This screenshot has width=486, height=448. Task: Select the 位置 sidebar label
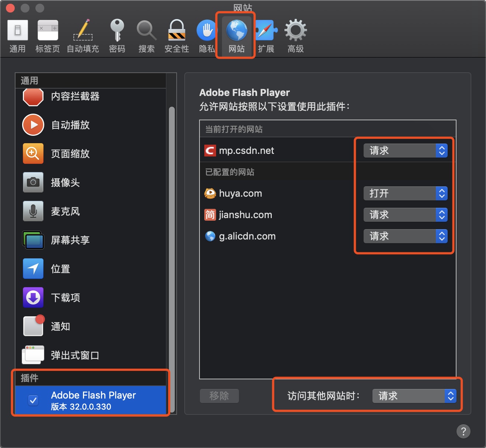pos(60,269)
